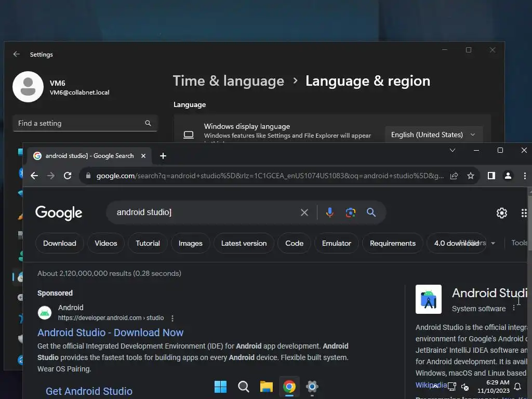532x399 pixels.
Task: Submit search with magnifier icon
Action: [x=371, y=212]
